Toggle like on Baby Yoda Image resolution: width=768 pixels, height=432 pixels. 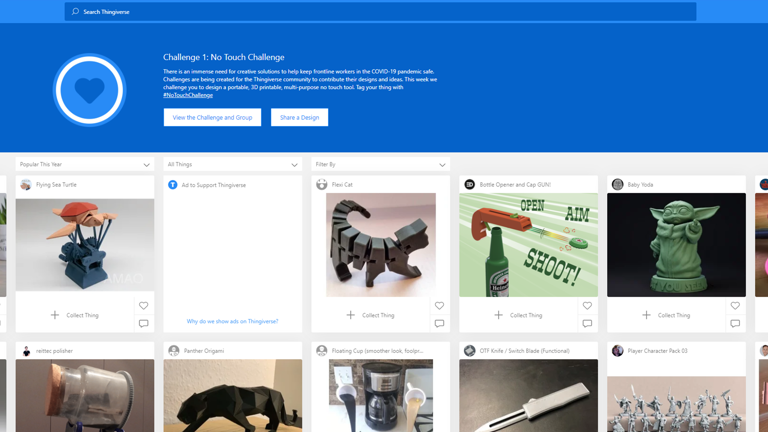pos(735,306)
